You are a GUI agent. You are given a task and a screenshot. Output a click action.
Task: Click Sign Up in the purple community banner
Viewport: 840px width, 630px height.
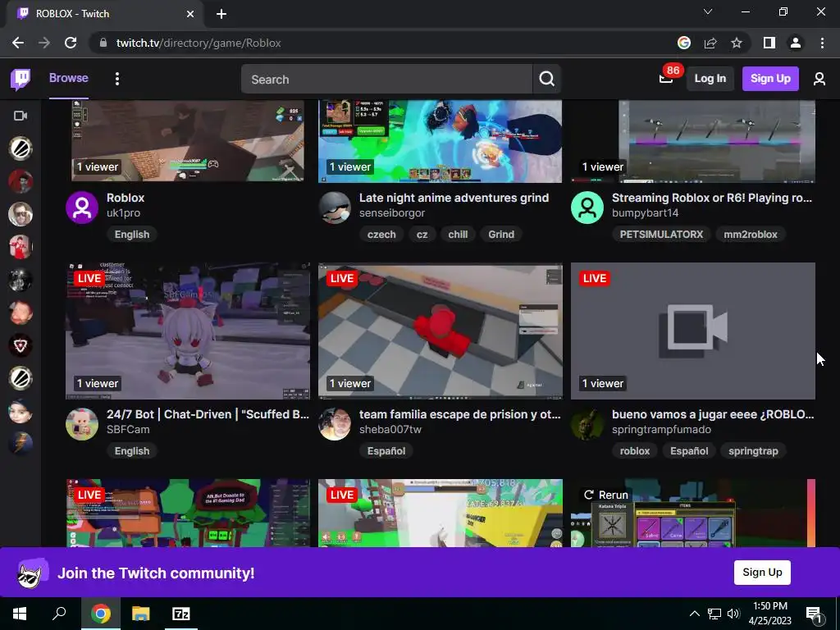point(762,572)
